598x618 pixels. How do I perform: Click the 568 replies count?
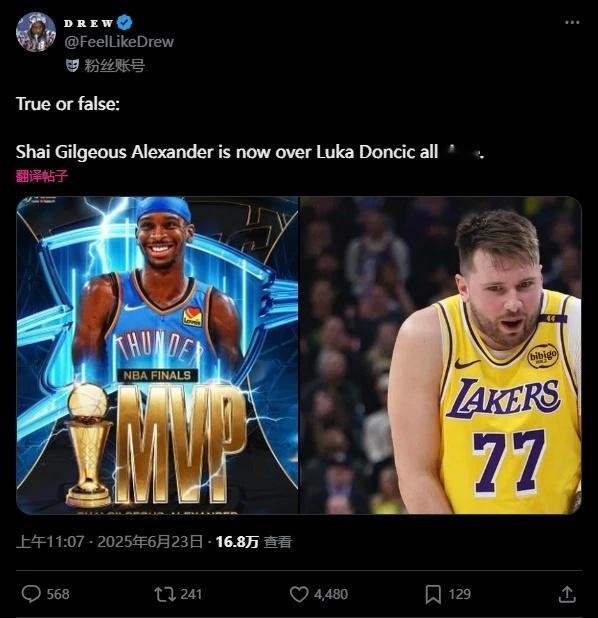click(58, 594)
